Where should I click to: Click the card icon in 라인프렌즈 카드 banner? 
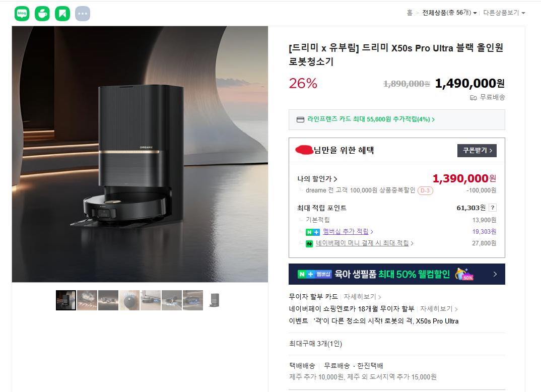[301, 119]
